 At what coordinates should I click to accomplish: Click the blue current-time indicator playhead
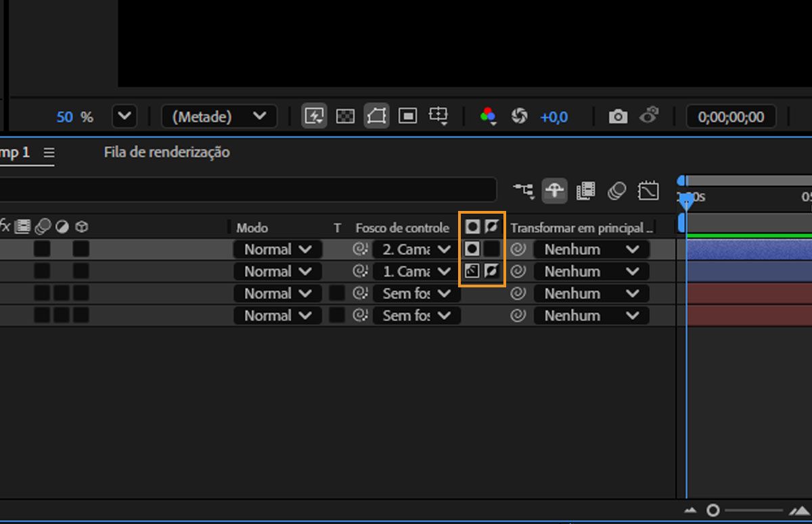(x=686, y=201)
